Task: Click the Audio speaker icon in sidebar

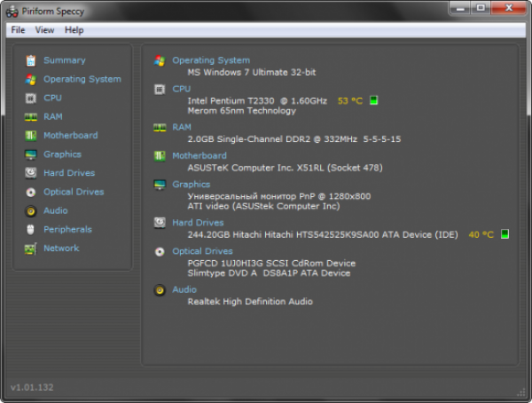Action: [31, 211]
